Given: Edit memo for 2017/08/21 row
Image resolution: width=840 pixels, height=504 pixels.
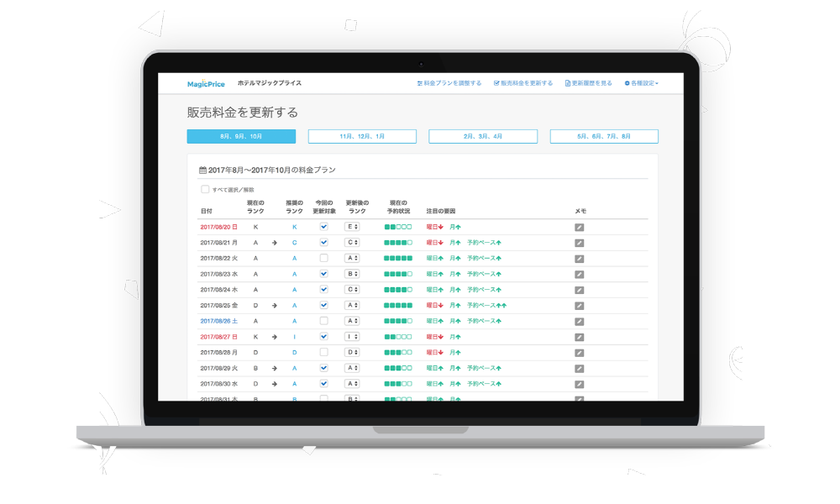Looking at the screenshot, I should click(x=579, y=243).
